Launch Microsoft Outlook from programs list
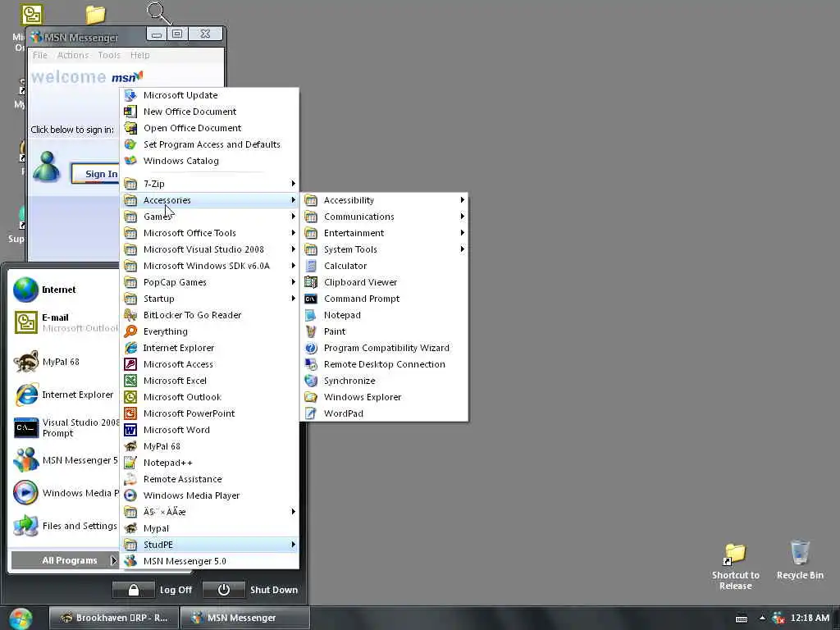 (209, 397)
